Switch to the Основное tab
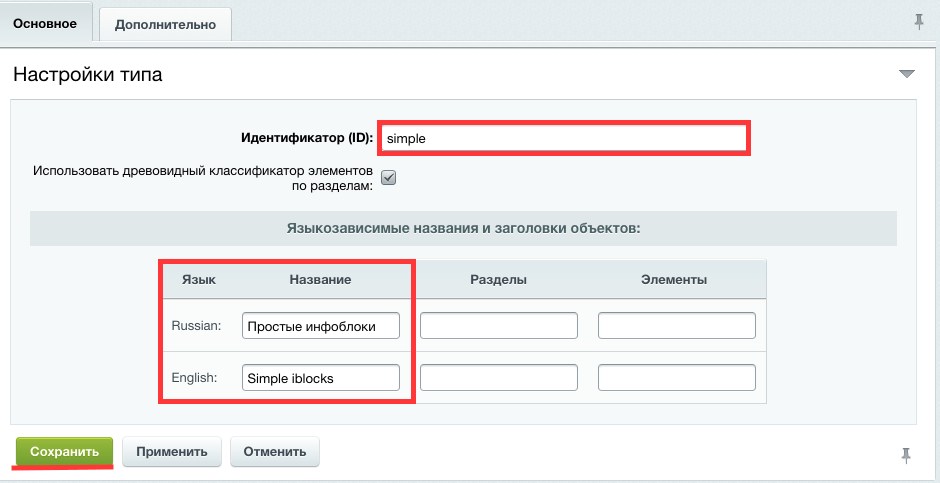Screen dimensions: 940x483 click(x=45, y=22)
